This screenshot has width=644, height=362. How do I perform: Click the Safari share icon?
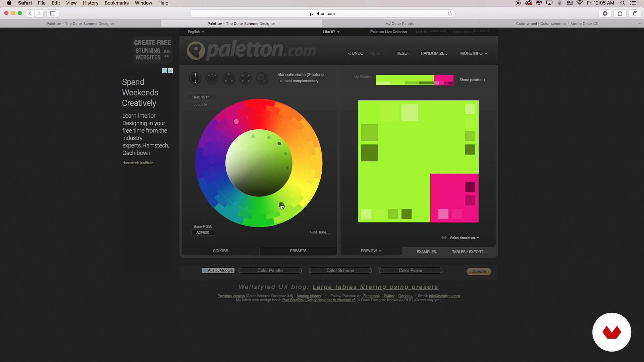click(620, 13)
